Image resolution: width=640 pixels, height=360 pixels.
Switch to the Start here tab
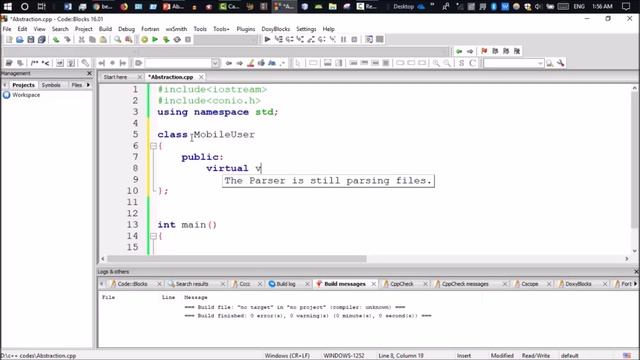point(116,77)
